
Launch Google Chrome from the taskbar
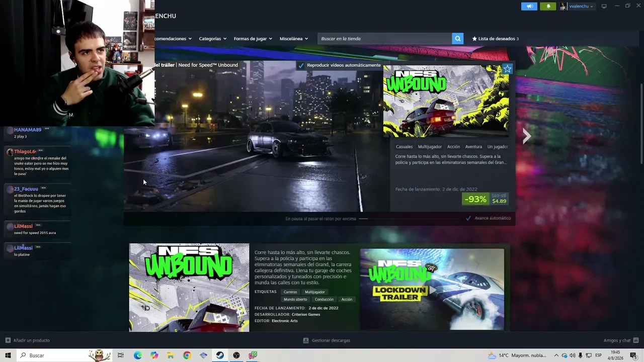point(187,355)
